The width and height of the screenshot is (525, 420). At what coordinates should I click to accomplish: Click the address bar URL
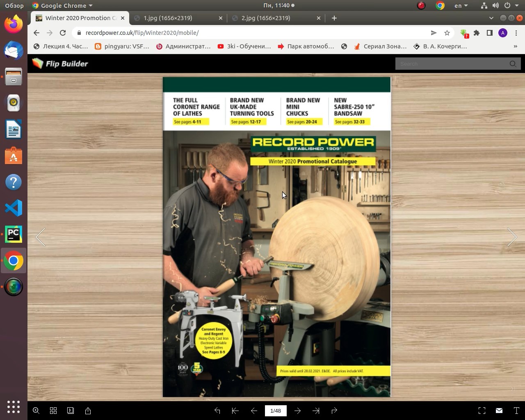142,33
